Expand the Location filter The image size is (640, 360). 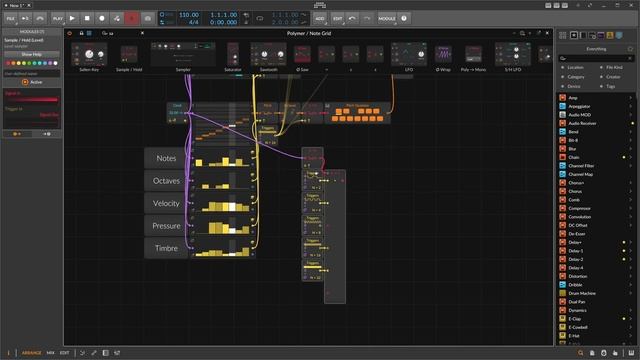click(575, 67)
